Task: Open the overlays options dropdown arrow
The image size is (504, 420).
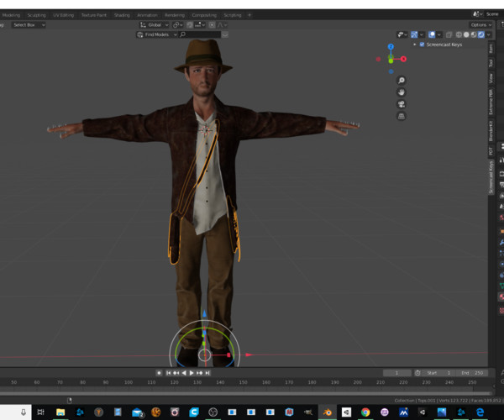Action: coord(439,34)
